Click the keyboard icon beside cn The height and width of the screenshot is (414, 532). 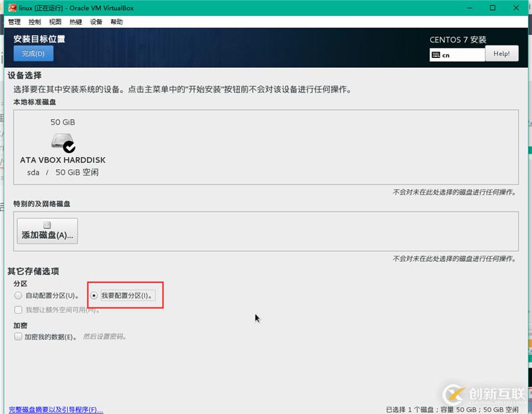[x=436, y=55]
